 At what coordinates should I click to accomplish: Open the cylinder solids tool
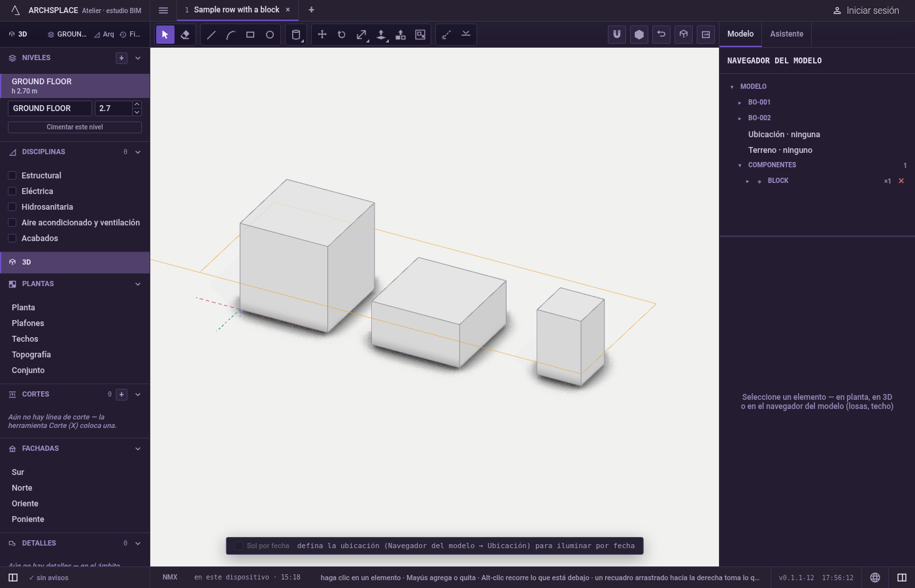point(296,35)
